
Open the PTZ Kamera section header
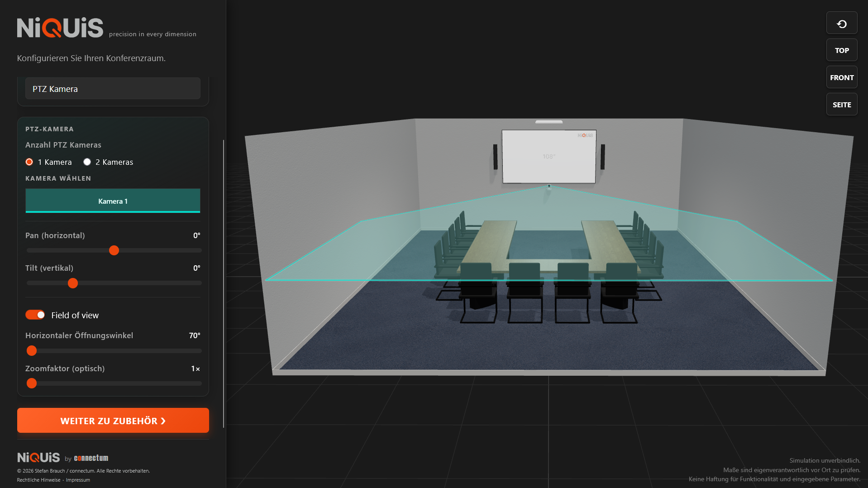[113, 89]
